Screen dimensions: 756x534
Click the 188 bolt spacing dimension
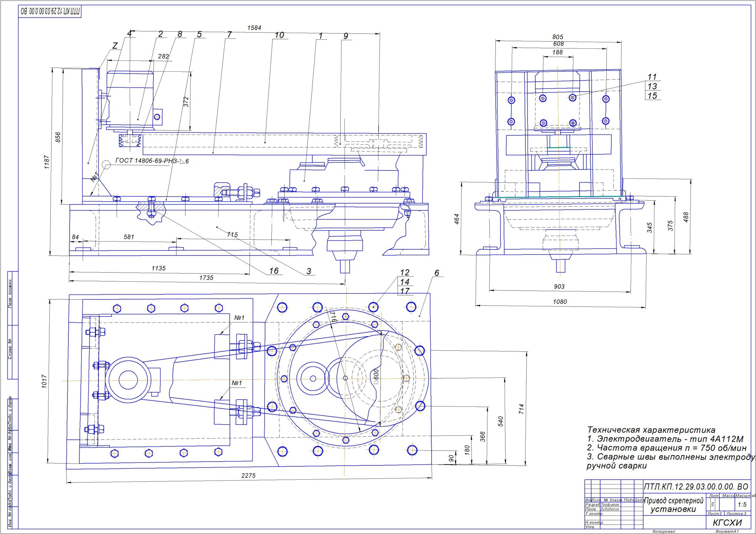(x=558, y=52)
